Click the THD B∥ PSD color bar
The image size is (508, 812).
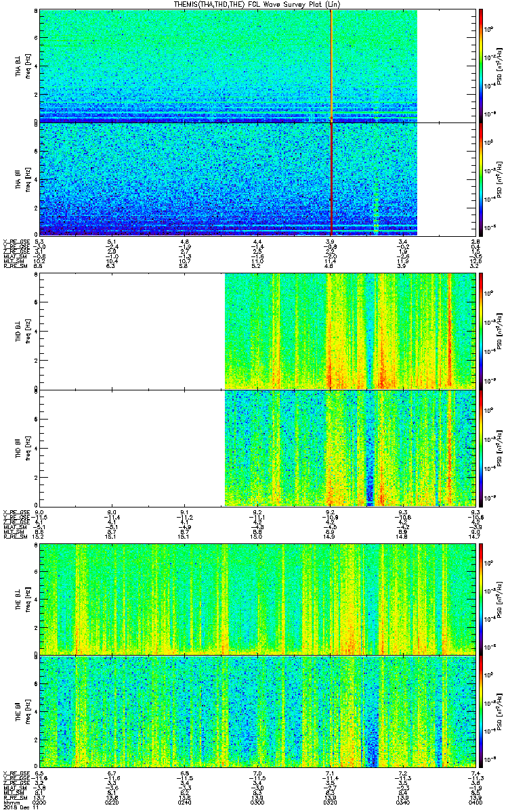point(481,447)
